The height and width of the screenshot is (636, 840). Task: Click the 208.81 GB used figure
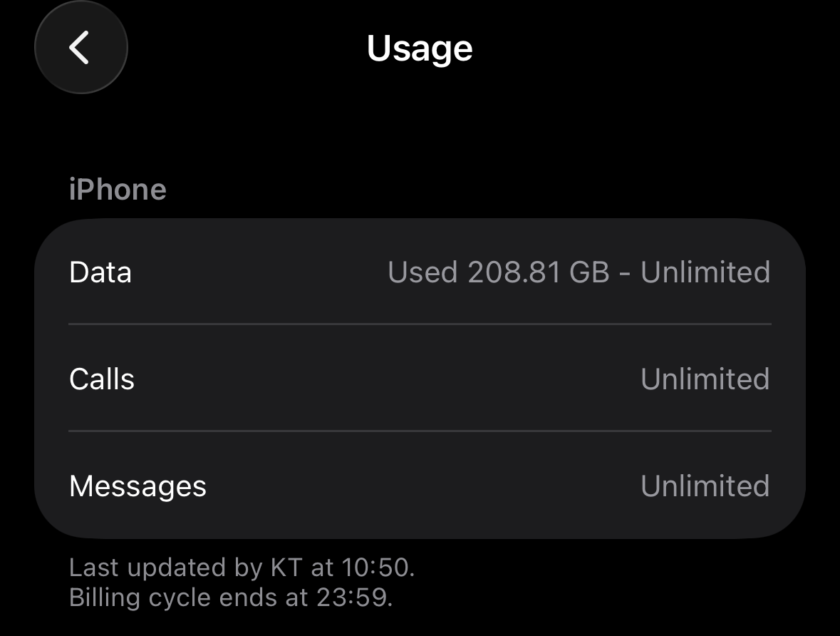point(514,272)
